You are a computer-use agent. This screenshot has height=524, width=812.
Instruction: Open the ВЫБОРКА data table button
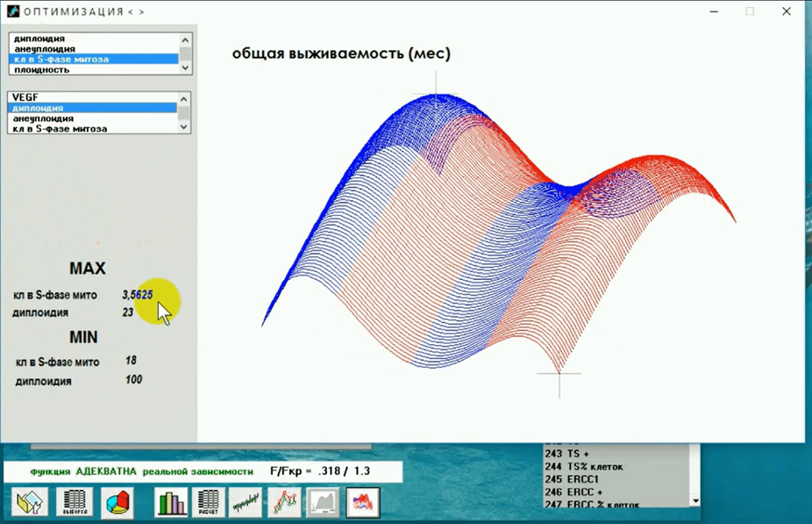point(74,502)
